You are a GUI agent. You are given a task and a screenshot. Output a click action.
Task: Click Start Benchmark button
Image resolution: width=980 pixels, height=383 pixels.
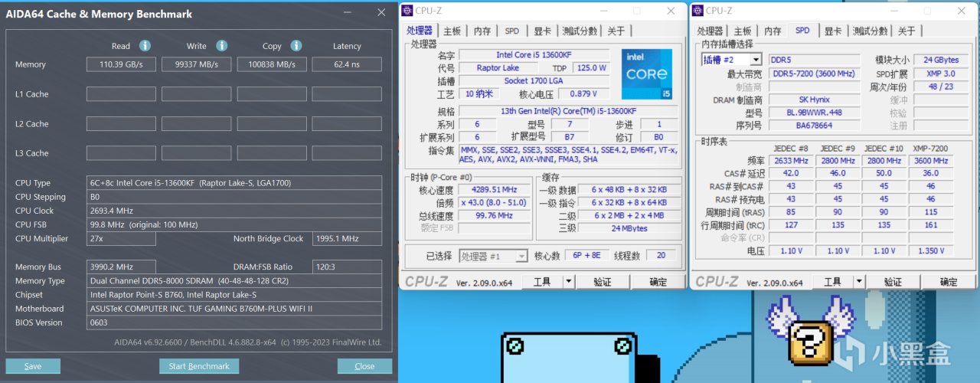[x=199, y=366]
